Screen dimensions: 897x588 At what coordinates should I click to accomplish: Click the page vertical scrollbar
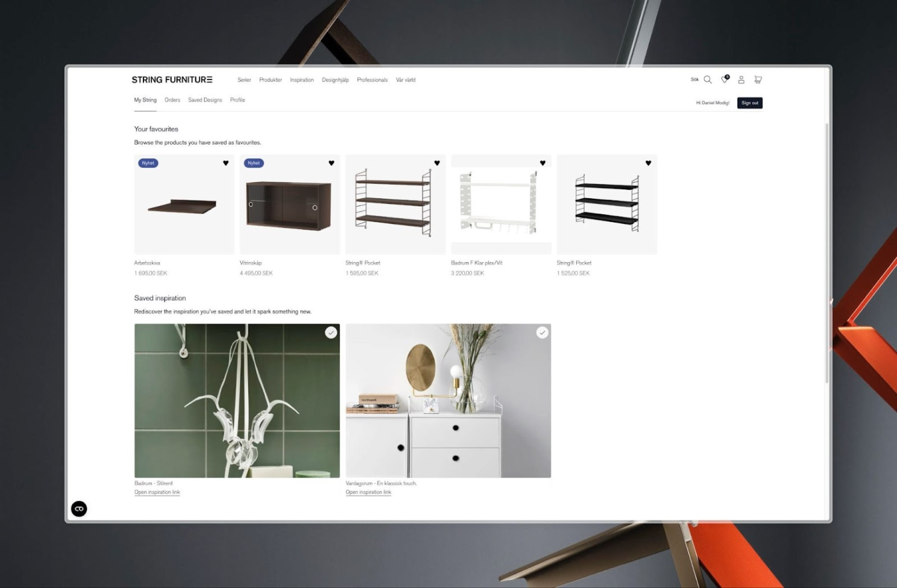tap(826, 253)
